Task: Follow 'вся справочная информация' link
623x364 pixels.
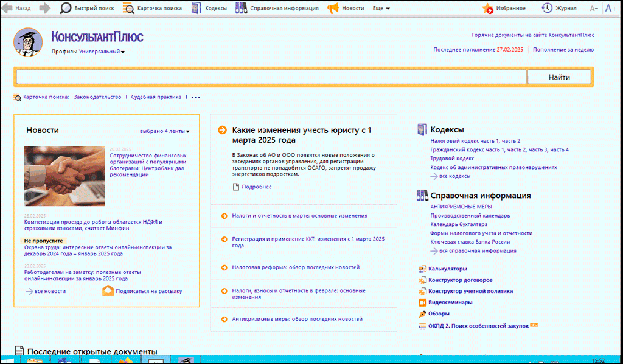Action: pos(478,250)
